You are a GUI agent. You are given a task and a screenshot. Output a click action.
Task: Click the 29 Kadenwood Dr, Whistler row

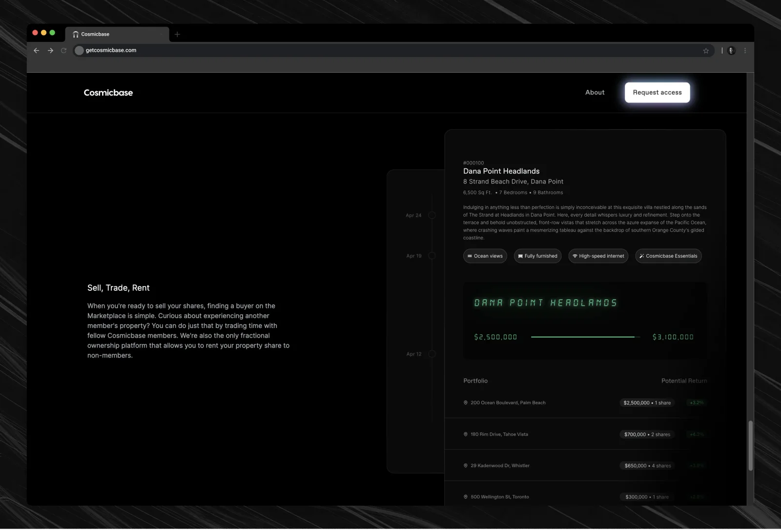click(585, 466)
